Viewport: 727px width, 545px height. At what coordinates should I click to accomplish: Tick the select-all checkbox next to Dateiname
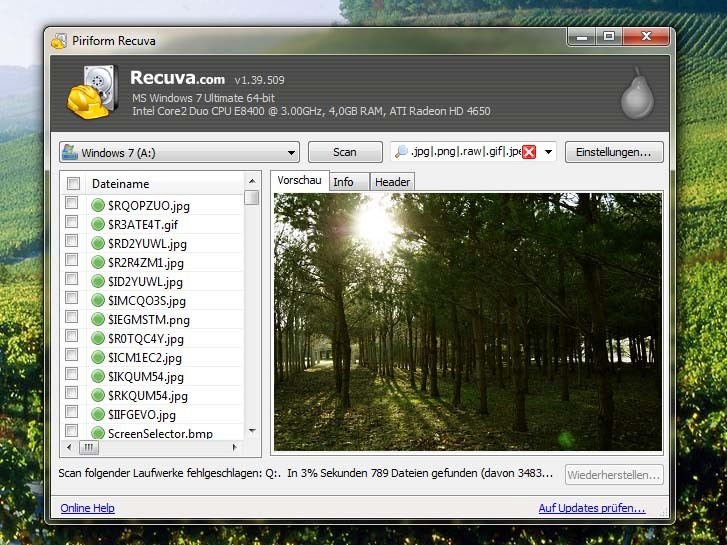pos(73,184)
